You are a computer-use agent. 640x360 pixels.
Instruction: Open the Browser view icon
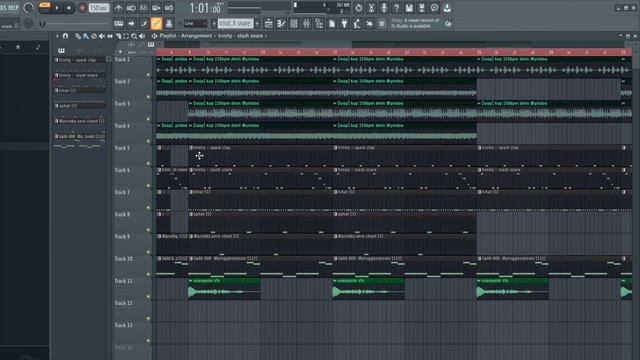pos(319,24)
